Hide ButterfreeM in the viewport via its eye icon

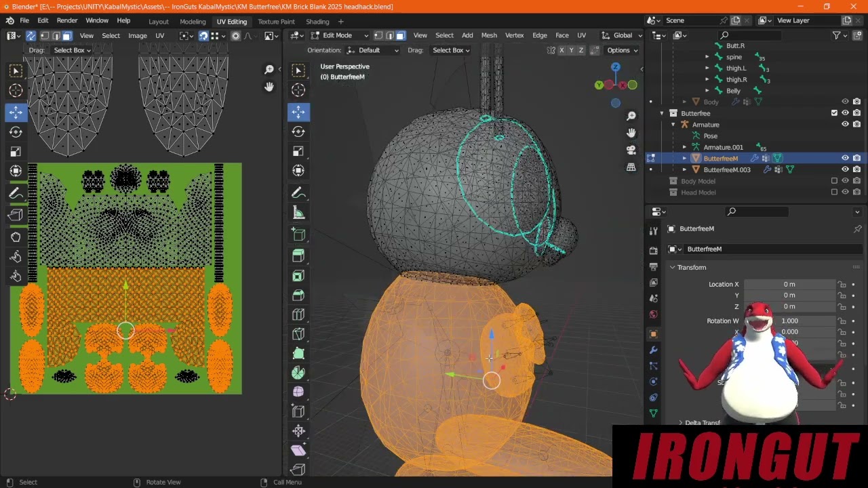pyautogui.click(x=845, y=158)
